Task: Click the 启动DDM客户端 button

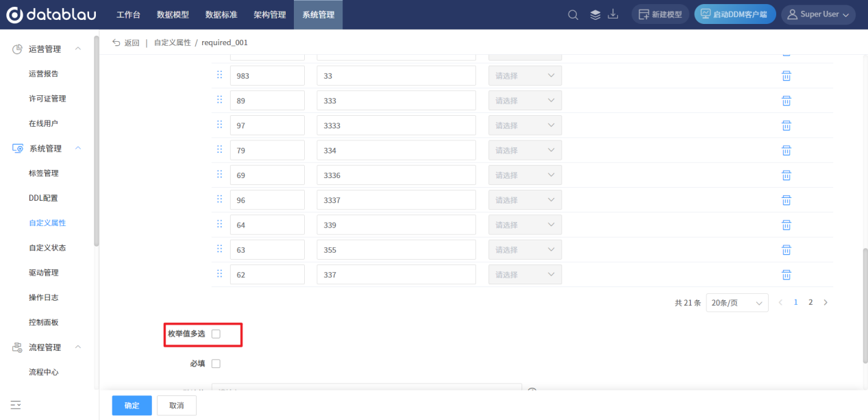Action: [x=735, y=14]
